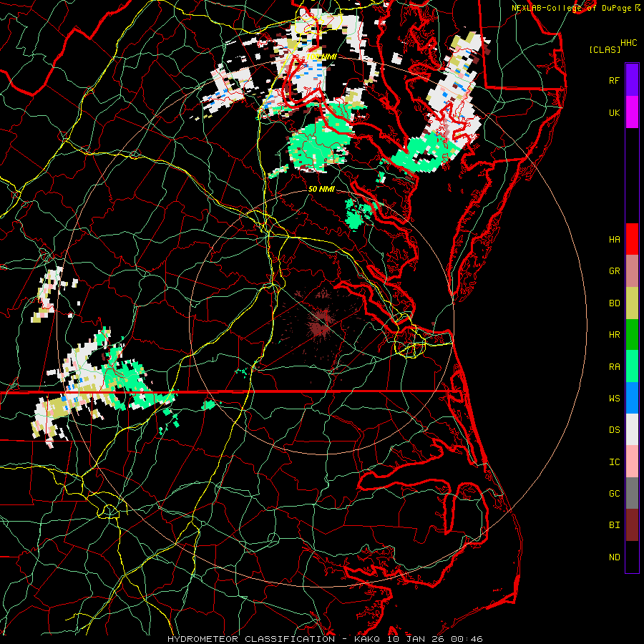
Task: Select the GR dusty pink legend swatch
Action: point(632,271)
